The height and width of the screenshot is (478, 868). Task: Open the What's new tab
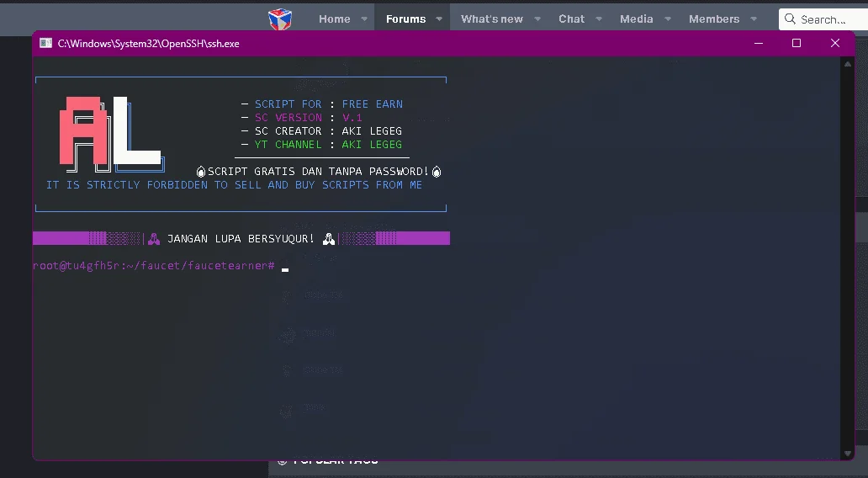click(491, 19)
